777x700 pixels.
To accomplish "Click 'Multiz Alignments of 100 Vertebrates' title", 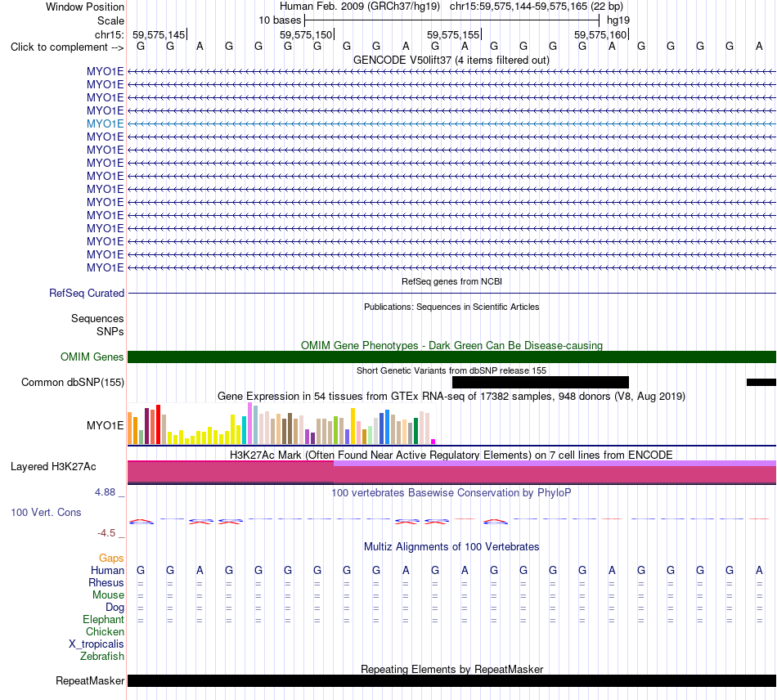I will (451, 546).
